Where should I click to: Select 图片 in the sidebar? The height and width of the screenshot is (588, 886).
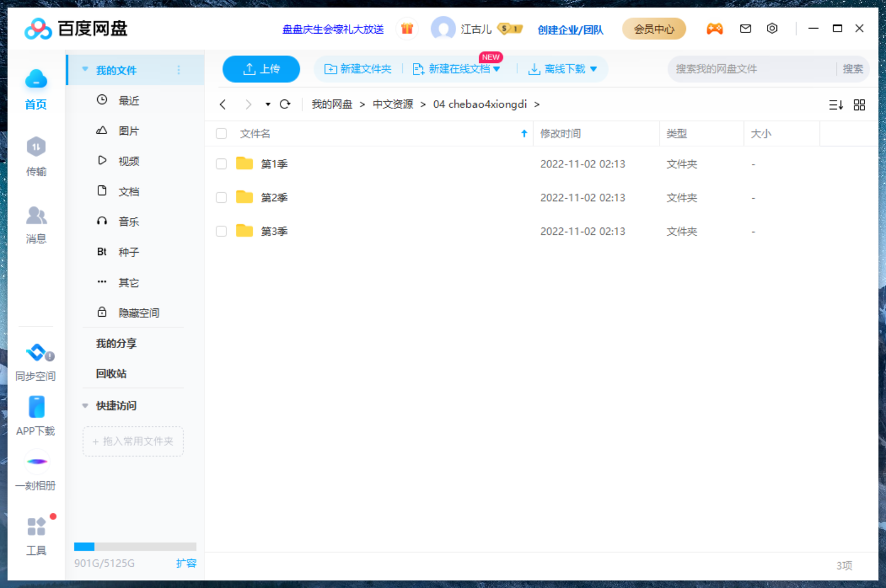[x=129, y=131]
